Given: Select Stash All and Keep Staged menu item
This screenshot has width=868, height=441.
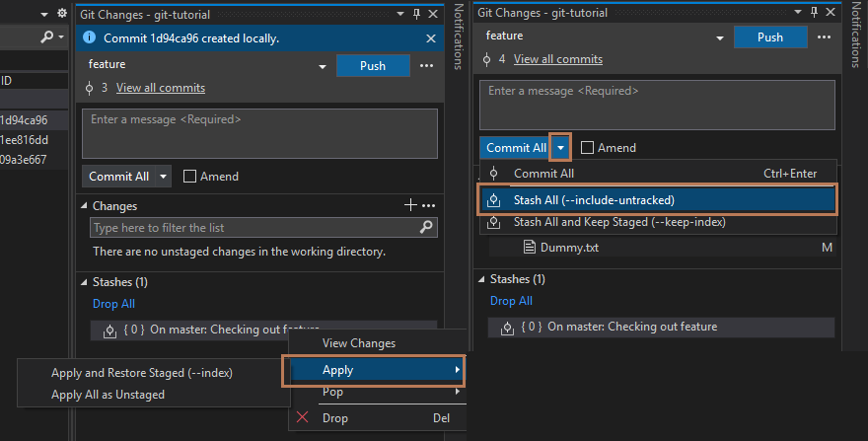Looking at the screenshot, I should point(658,222).
